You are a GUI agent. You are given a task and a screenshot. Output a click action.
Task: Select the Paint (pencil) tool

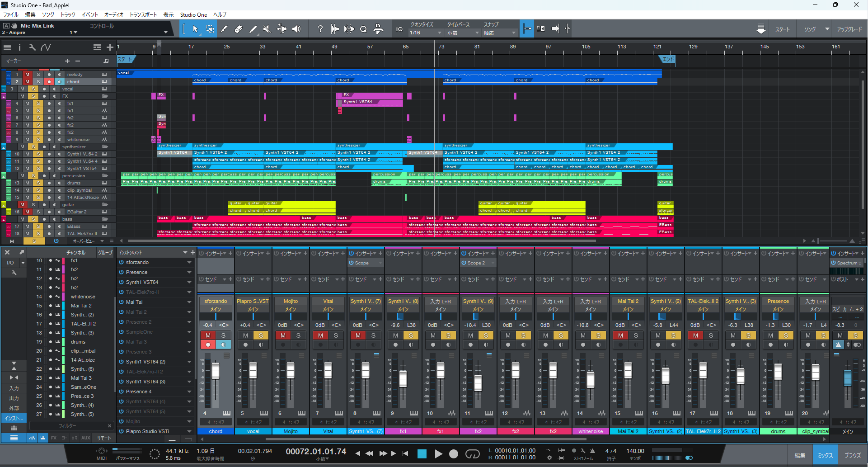(253, 29)
